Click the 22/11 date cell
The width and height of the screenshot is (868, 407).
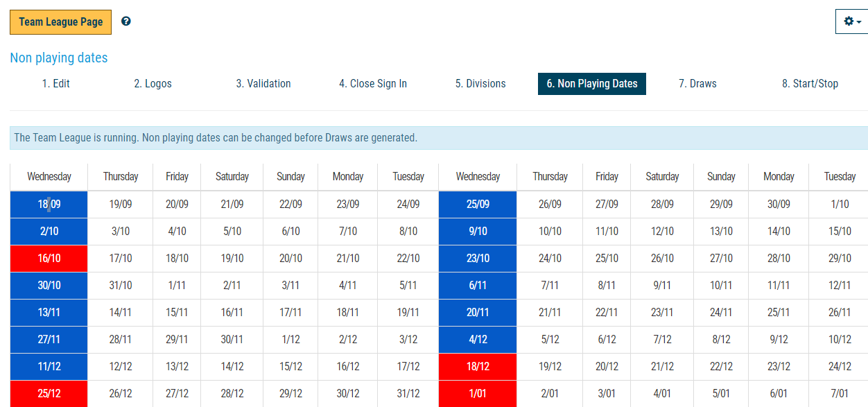tap(607, 313)
